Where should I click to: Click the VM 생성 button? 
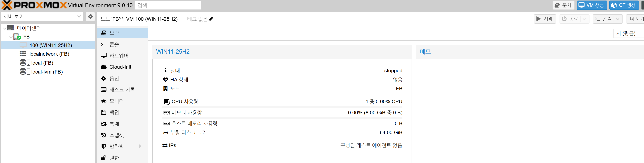(x=591, y=5)
